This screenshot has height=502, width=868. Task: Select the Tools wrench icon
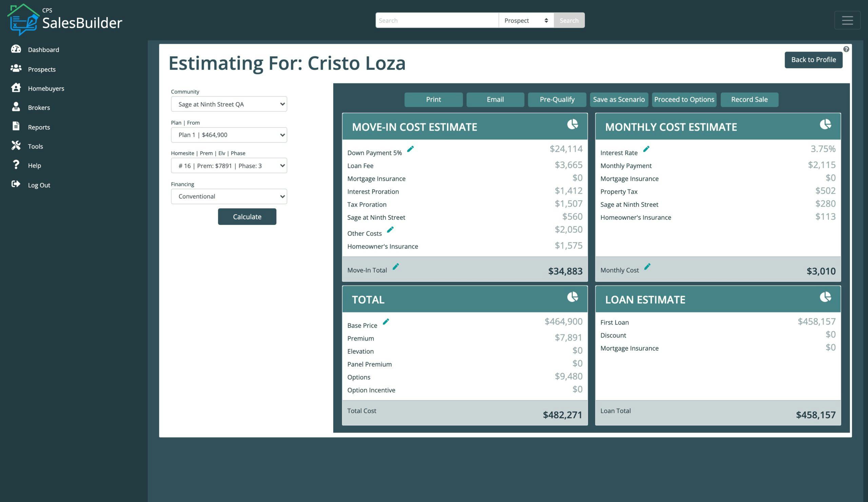tap(16, 146)
